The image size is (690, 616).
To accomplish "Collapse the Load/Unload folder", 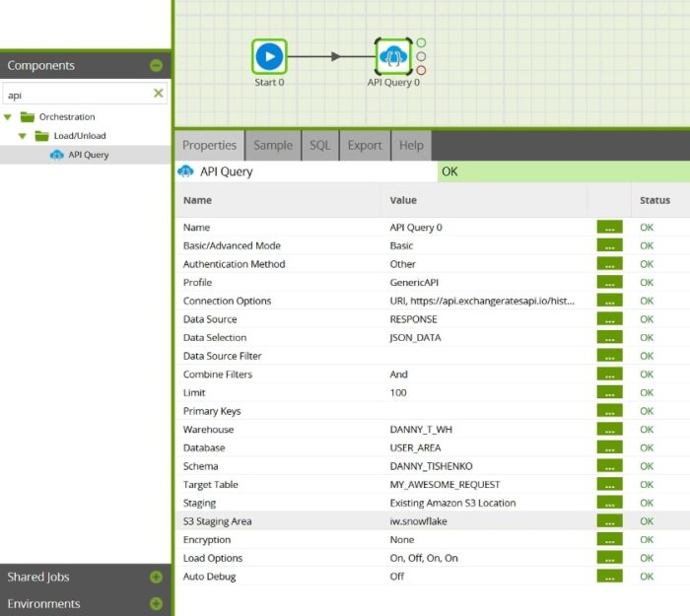I will tap(23, 136).
